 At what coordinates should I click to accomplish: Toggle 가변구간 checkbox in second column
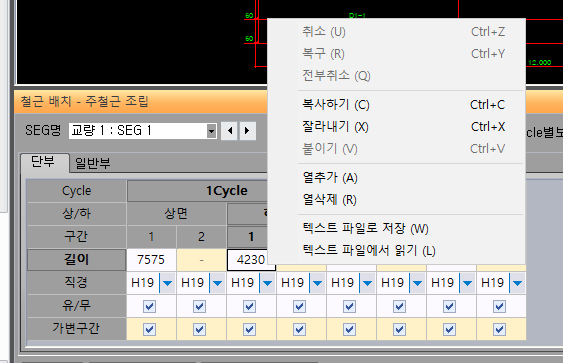coord(199,329)
